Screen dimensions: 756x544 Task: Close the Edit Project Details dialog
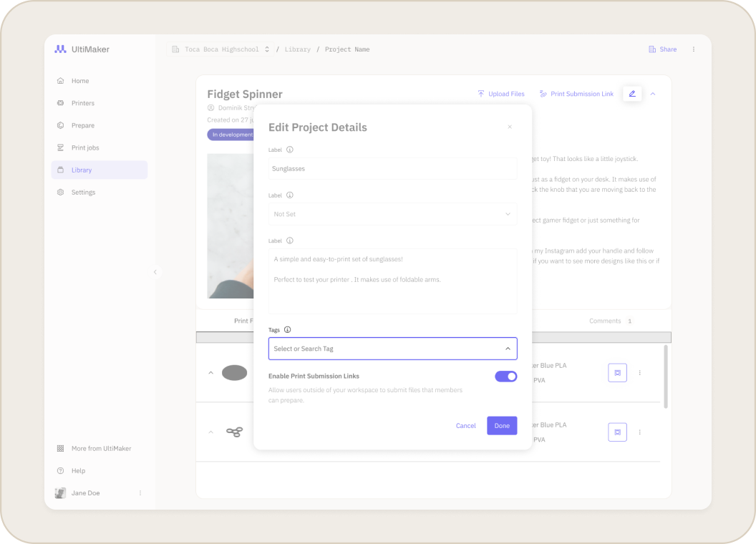point(510,127)
